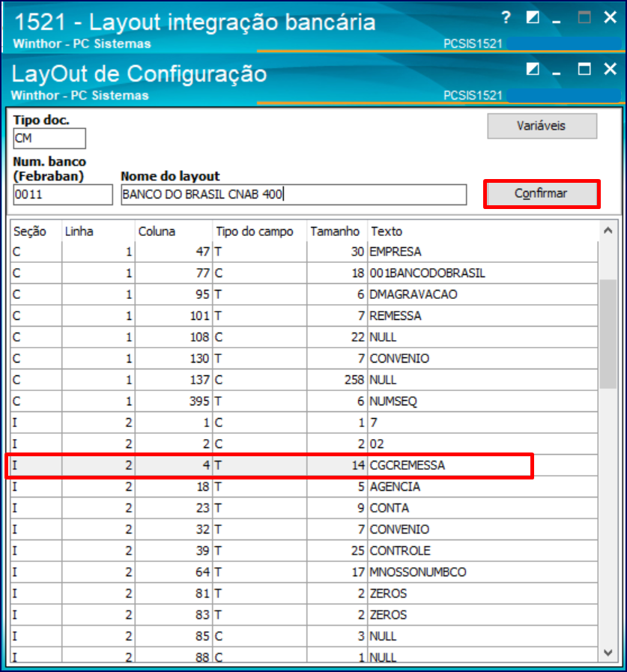Click Tamanho value 14 cell
This screenshot has width=627, height=672.
[337, 465]
